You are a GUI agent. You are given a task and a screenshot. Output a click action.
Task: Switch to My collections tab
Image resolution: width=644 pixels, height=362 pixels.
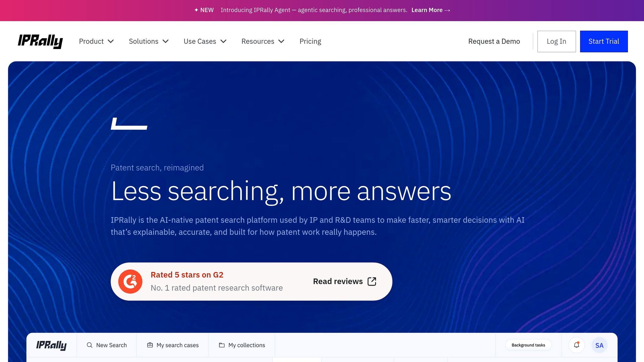[x=242, y=345]
